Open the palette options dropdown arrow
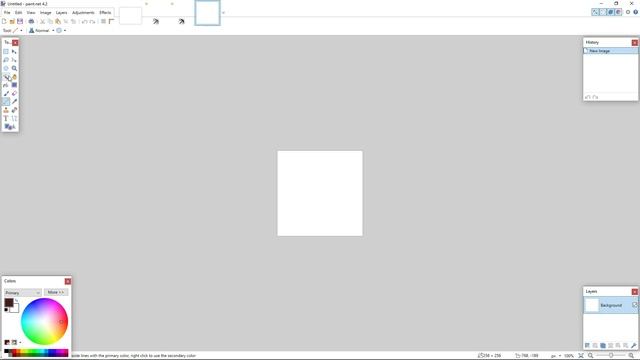 20,342
